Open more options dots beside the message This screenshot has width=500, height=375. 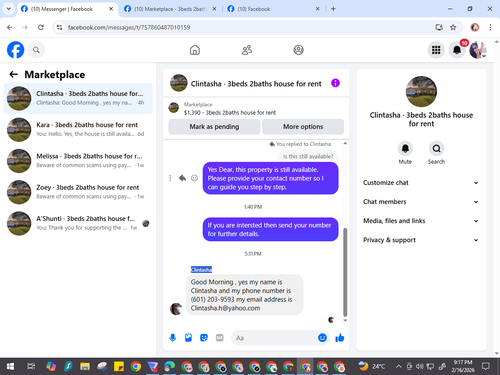pos(170,178)
